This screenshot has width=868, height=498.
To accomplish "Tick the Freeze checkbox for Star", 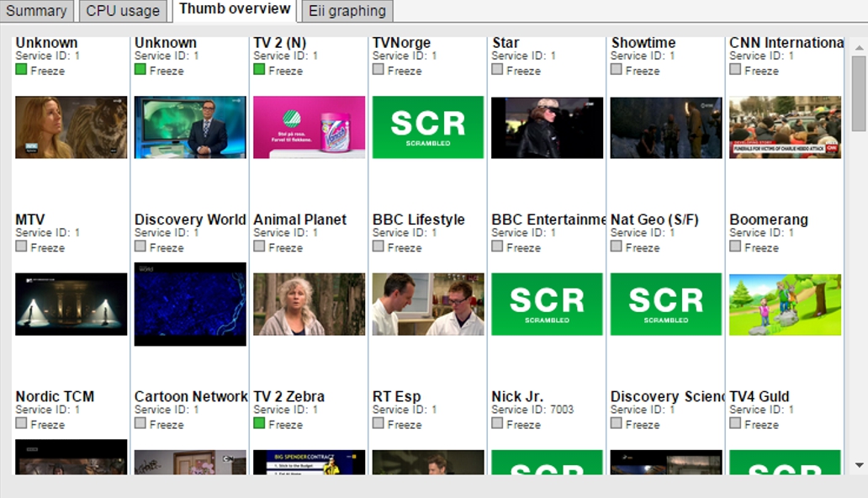I will click(x=497, y=69).
